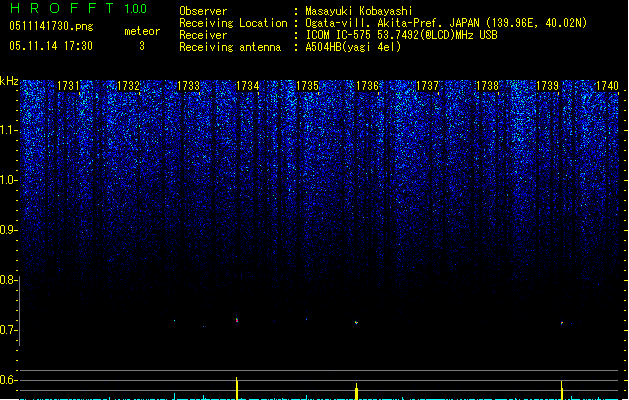Click the observer name Masayuki Kobayashi
Viewport: 629px width, 400px height.
point(359,11)
